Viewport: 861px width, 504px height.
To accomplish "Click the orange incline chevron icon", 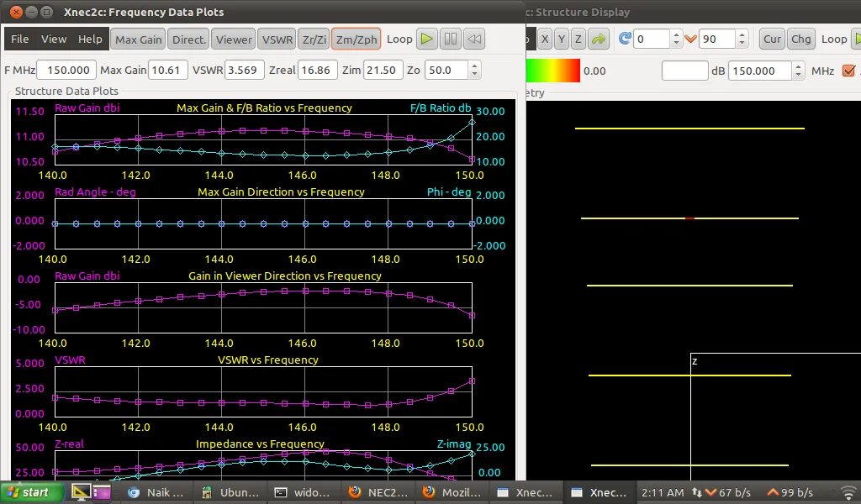I will pos(691,39).
